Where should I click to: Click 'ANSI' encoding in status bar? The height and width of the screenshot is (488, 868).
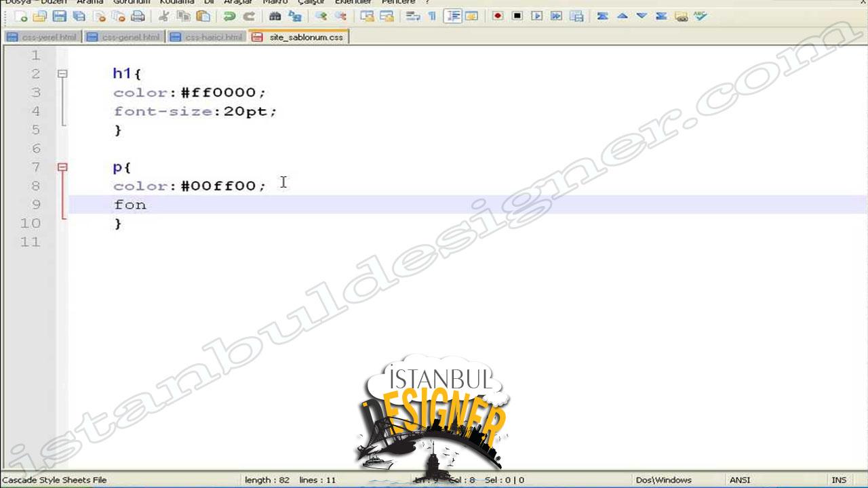tap(740, 480)
